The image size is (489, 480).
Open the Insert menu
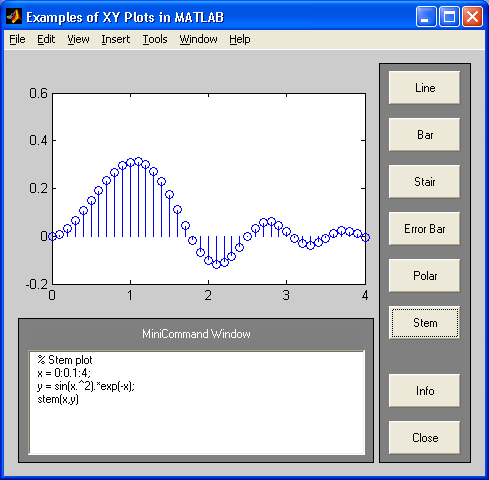pos(116,39)
